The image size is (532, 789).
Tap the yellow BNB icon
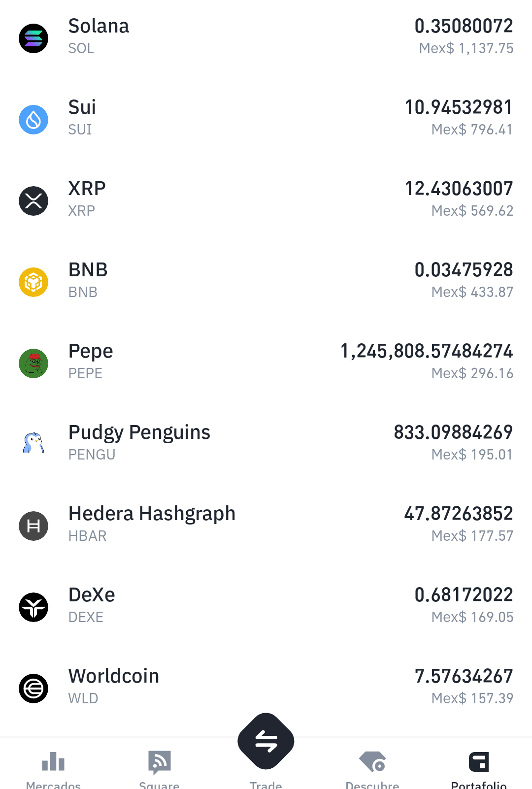click(x=33, y=282)
